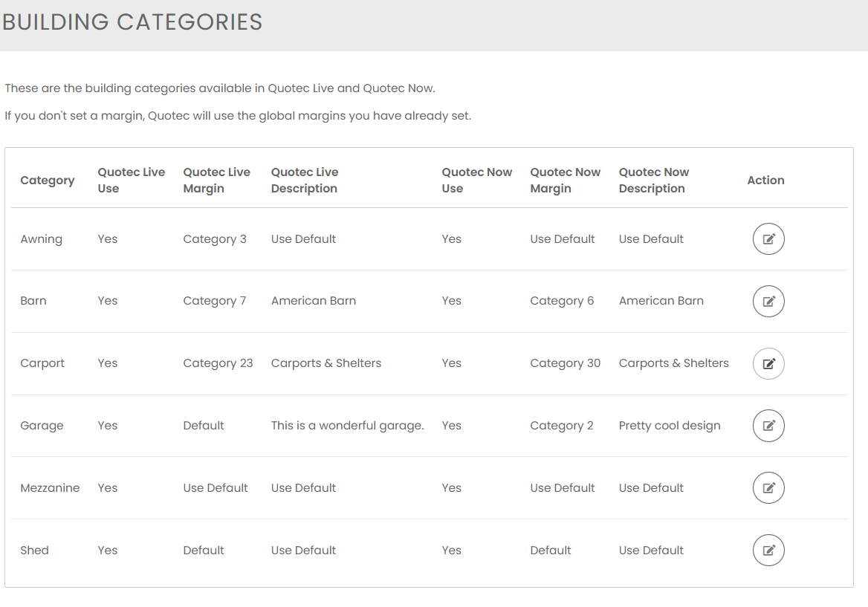
Task: Click the Mezzanine category name
Action: (50, 488)
